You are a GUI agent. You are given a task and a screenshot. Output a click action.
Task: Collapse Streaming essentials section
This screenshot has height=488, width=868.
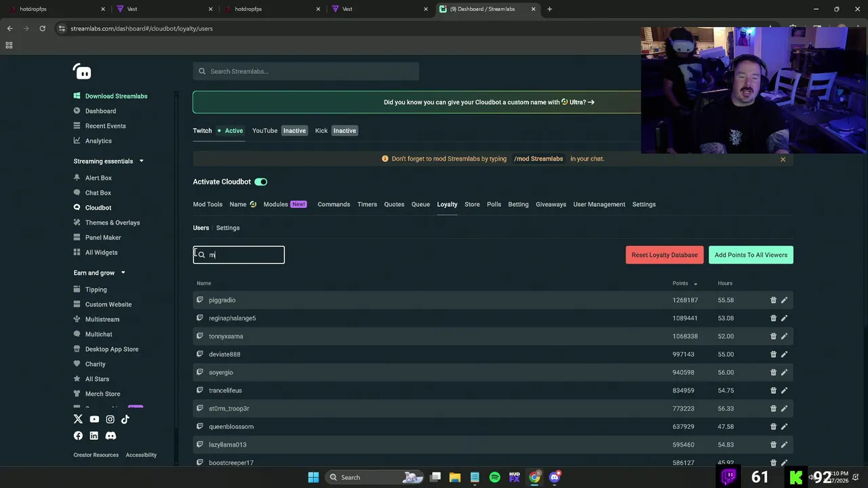point(141,161)
